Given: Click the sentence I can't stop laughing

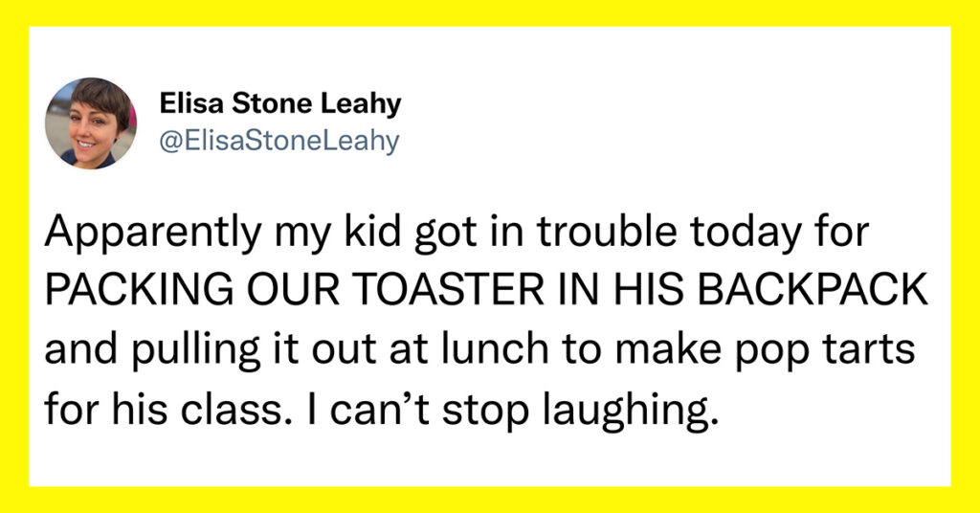Looking at the screenshot, I should point(520,412).
